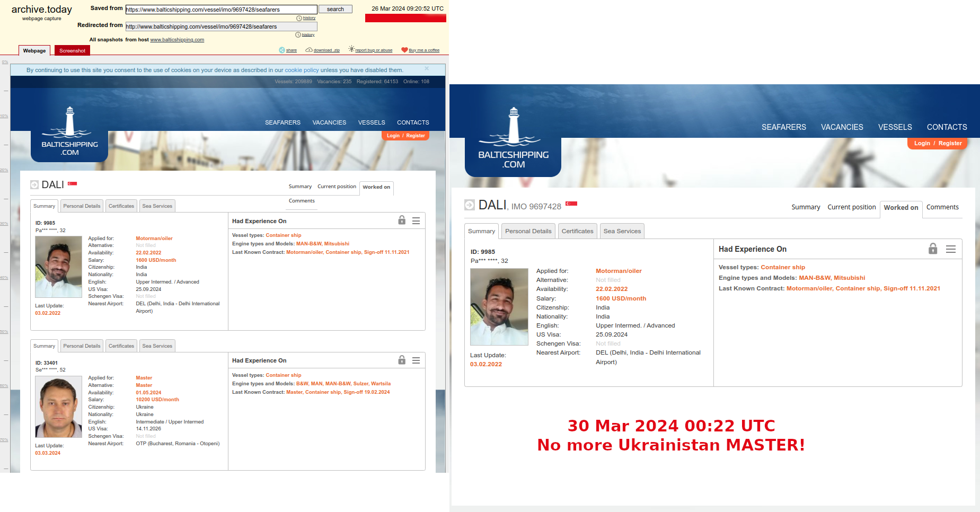Click the arrow icon beside DALI in left capture
The height and width of the screenshot is (512, 980).
(34, 184)
